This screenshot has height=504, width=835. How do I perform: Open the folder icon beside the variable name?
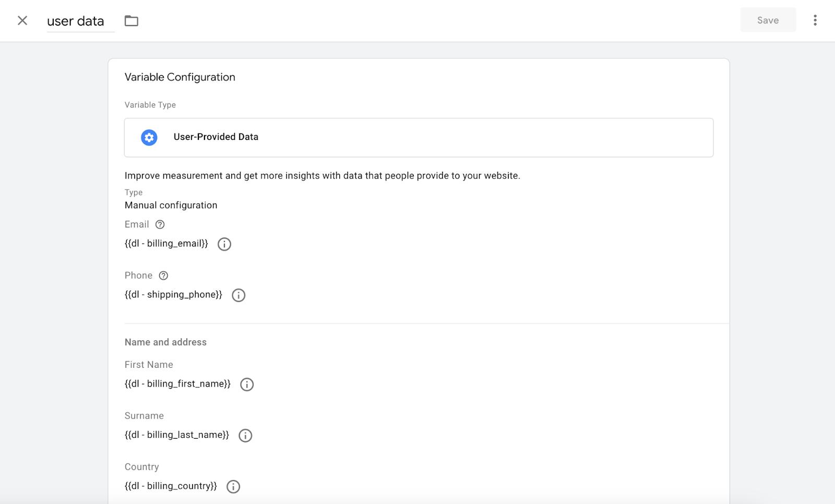pos(132,21)
